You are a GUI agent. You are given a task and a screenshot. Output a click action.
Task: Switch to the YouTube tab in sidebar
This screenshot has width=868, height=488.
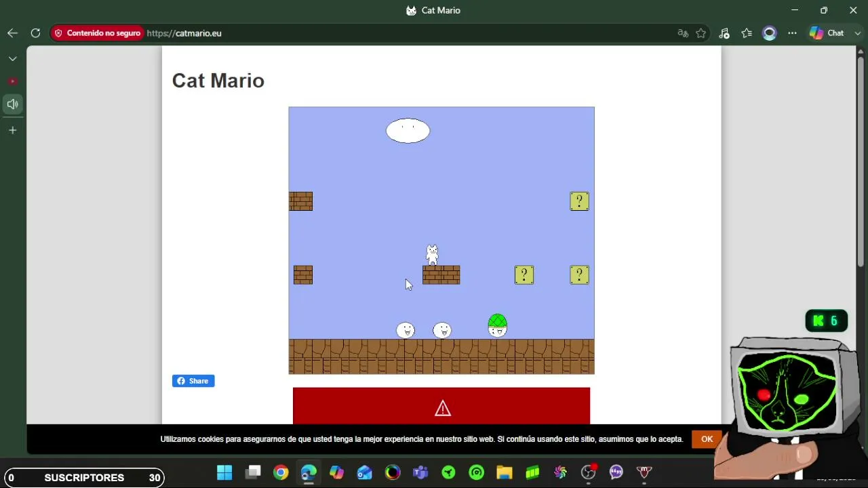[x=12, y=81]
